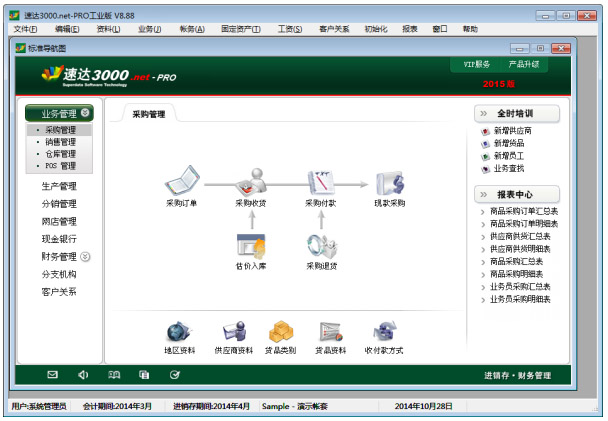This screenshot has width=608, height=421.
Task: Open the 初始化 menu
Action: (x=376, y=29)
